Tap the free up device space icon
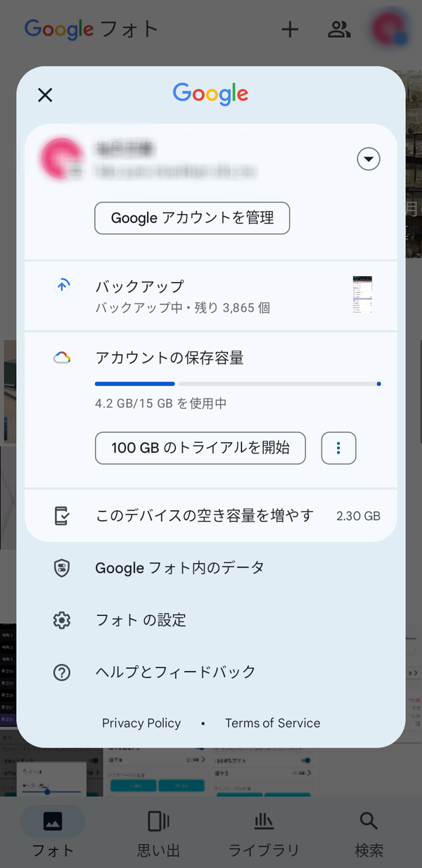This screenshot has height=868, width=422. 62,515
